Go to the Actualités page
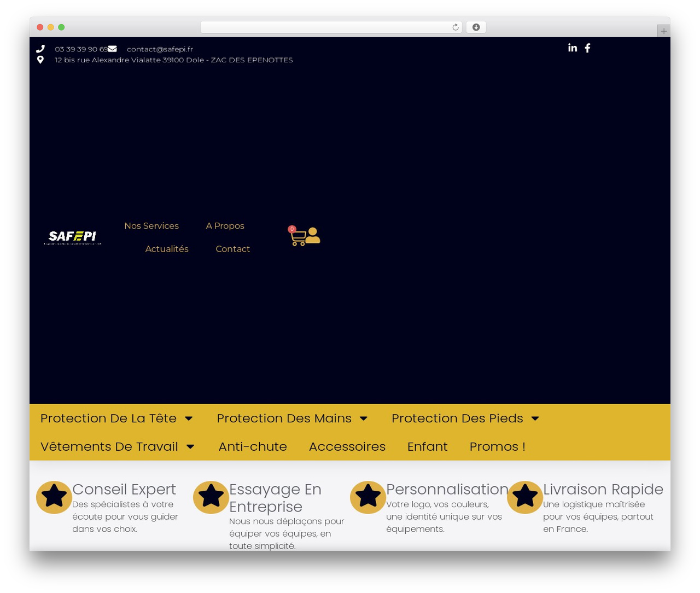This screenshot has height=593, width=700. 167,249
